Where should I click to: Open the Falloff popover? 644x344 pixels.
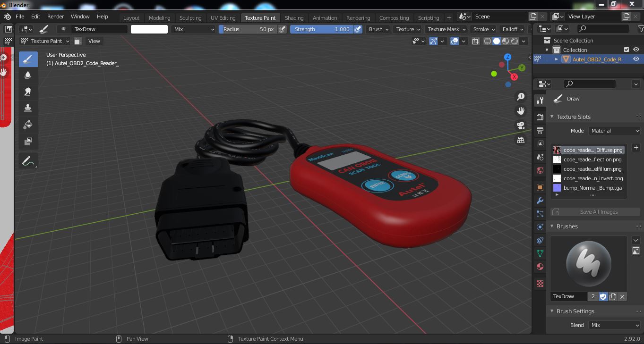tap(513, 29)
